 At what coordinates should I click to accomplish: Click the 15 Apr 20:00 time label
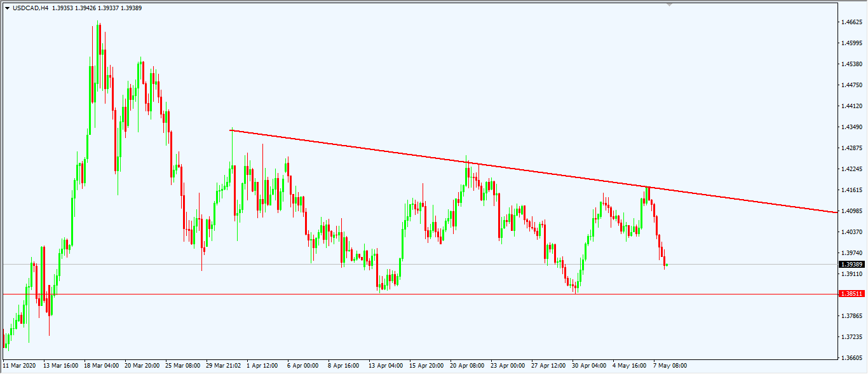click(426, 366)
